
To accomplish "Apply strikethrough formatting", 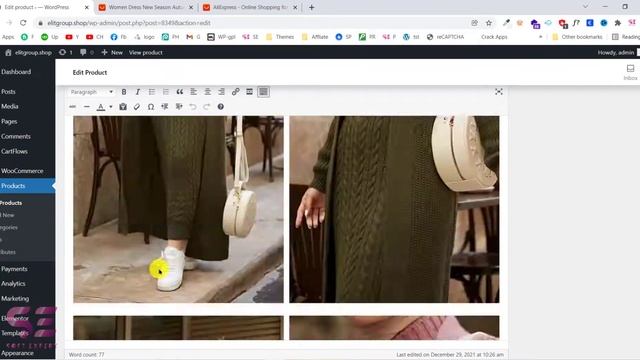I will coord(73,107).
